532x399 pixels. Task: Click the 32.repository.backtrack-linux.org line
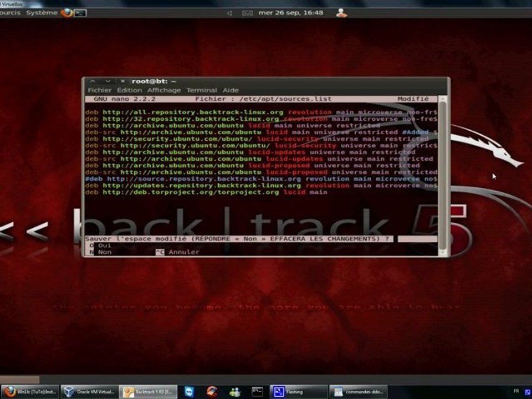coord(261,119)
